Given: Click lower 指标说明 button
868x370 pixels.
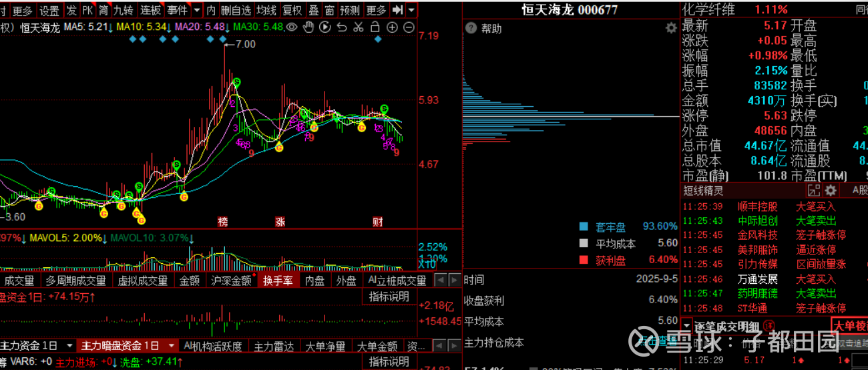Looking at the screenshot, I should [389, 361].
